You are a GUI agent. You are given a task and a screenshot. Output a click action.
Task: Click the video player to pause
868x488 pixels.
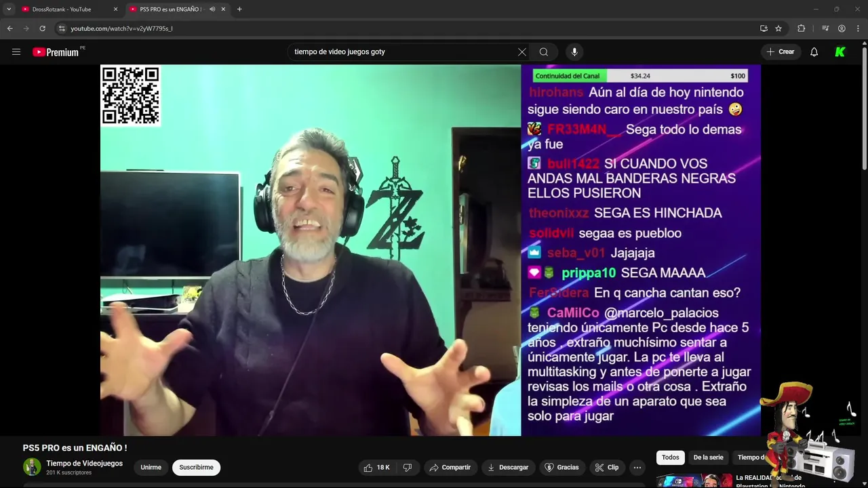click(431, 250)
